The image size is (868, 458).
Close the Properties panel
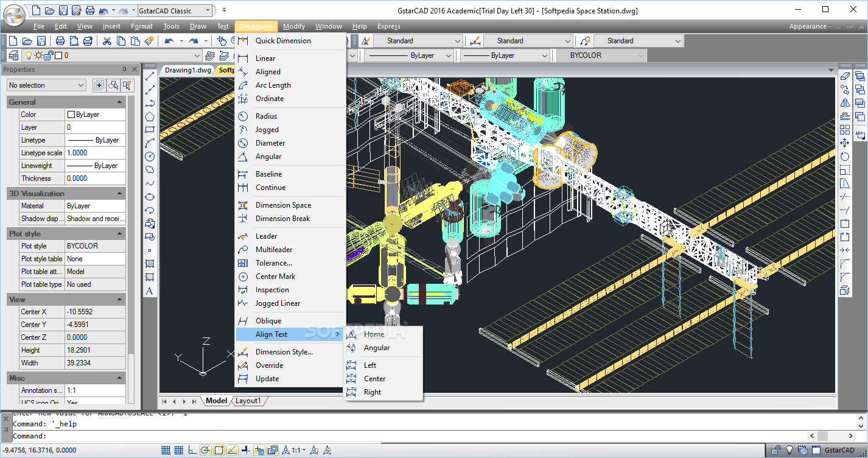pos(134,69)
